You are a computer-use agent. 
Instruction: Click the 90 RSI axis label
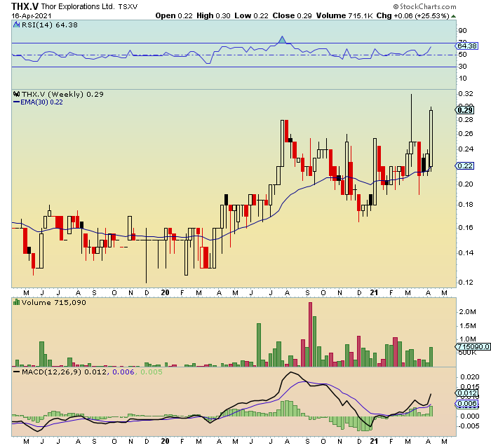(x=462, y=31)
